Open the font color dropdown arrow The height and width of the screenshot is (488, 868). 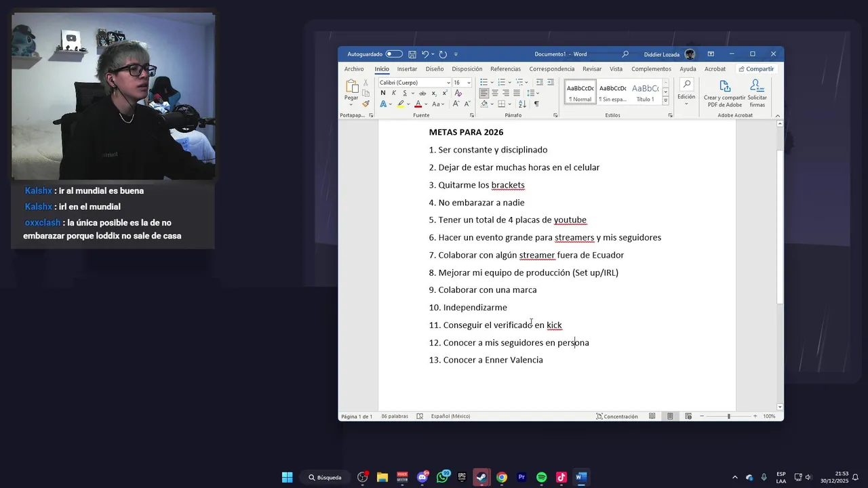click(x=426, y=104)
